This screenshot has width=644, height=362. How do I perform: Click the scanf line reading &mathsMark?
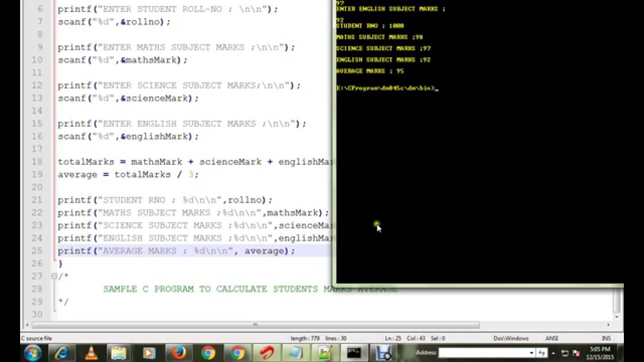tap(123, 60)
